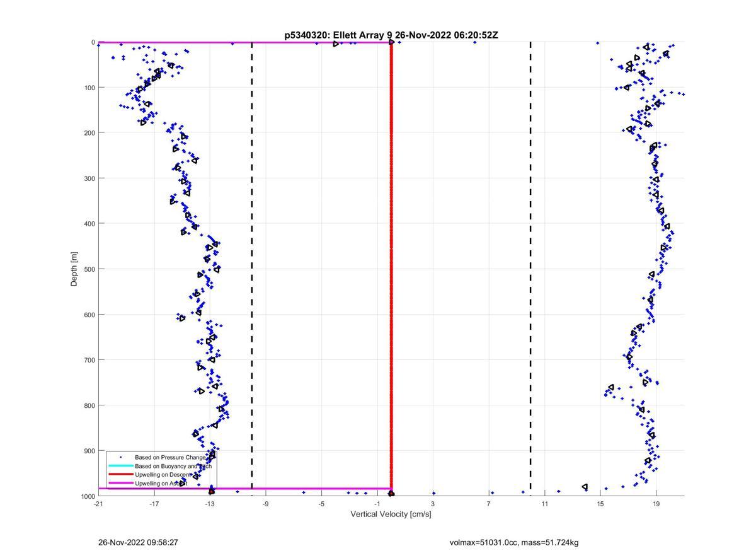Click the cyan line sample in the legend
Screen dimensions: 756x558
(120, 466)
